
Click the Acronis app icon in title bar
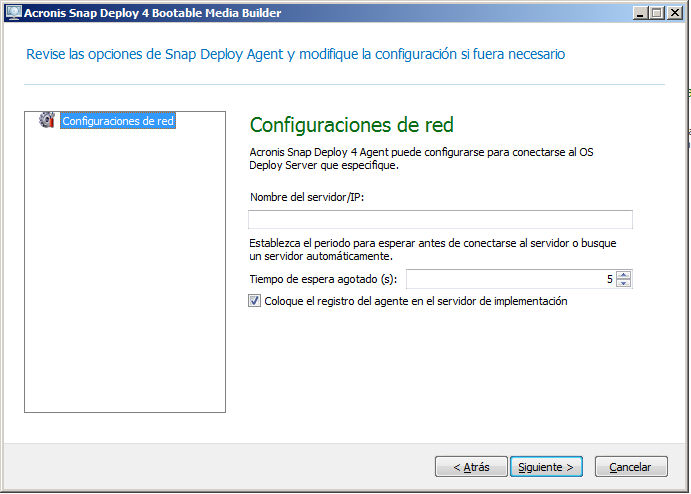[x=14, y=12]
